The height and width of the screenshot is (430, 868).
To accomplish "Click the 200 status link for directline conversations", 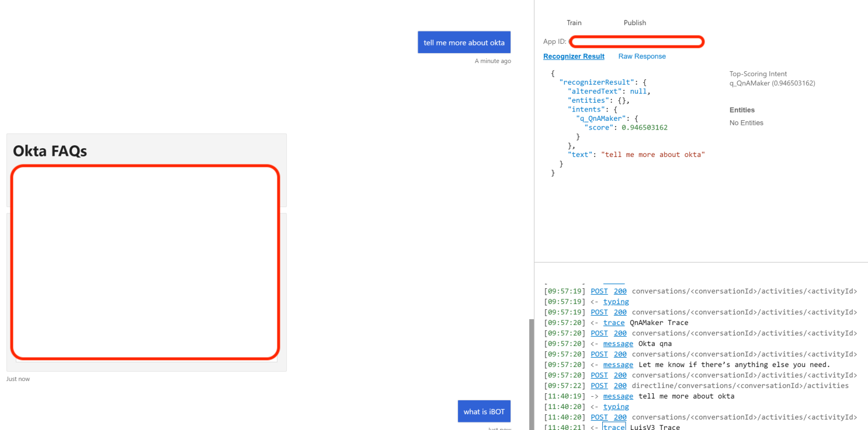I will coord(620,385).
